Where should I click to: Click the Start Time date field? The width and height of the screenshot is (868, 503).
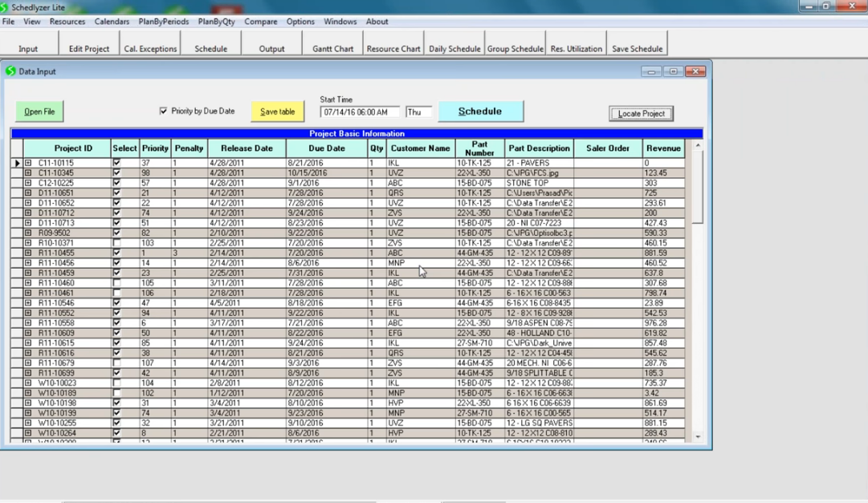tap(359, 112)
